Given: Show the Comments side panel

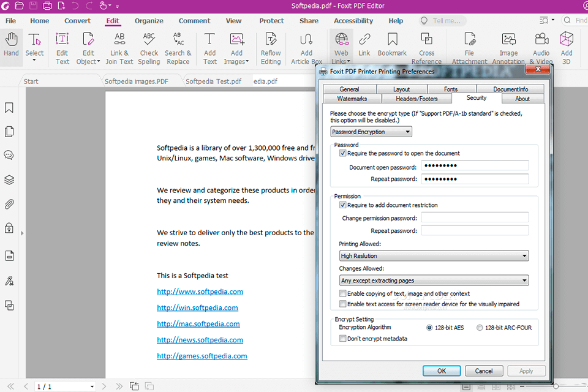Looking at the screenshot, I should click(9, 156).
